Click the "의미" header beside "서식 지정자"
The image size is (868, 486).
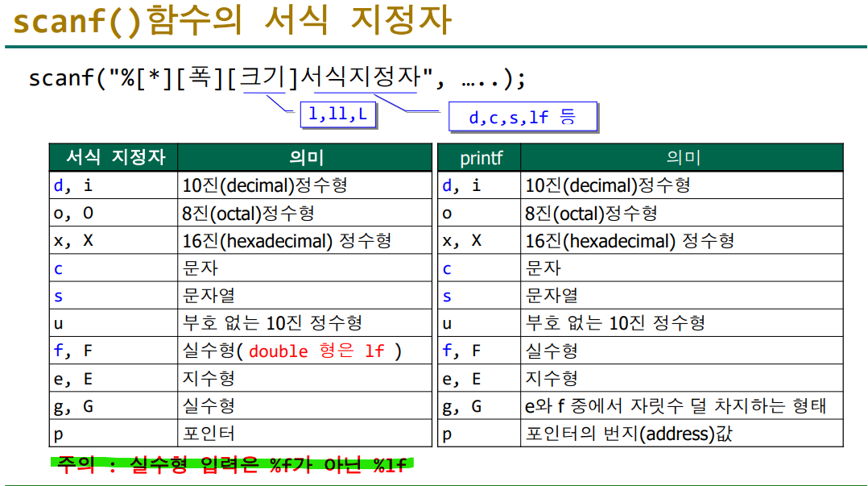point(305,157)
